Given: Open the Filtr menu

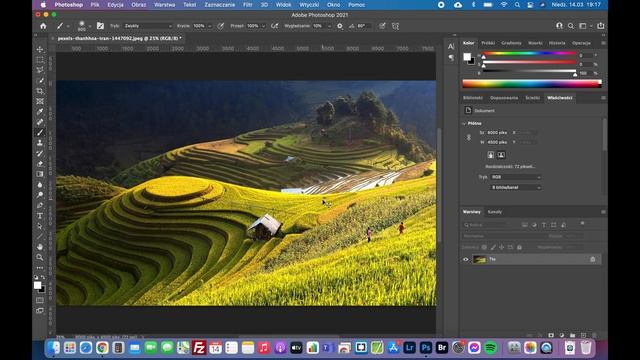Looking at the screenshot, I should coord(248,5).
